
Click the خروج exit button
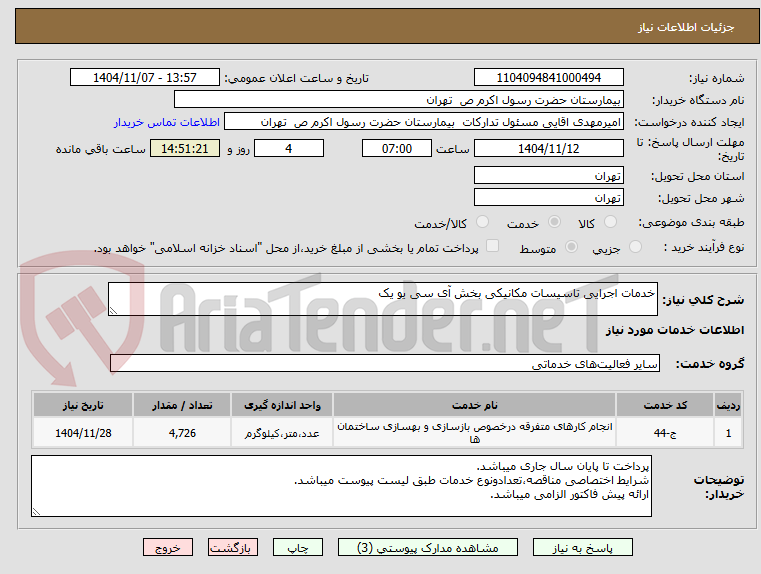[x=167, y=547]
